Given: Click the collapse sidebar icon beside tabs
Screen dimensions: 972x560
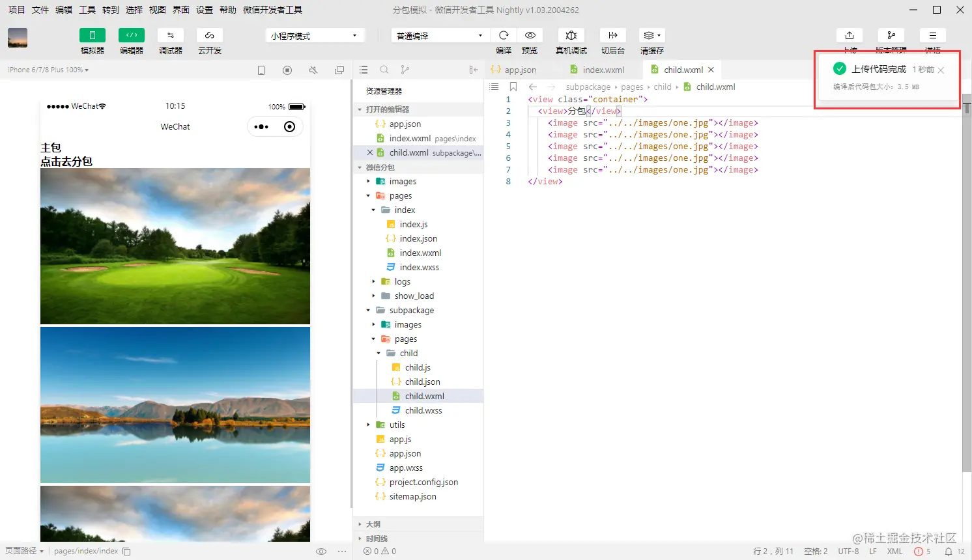Looking at the screenshot, I should [474, 70].
